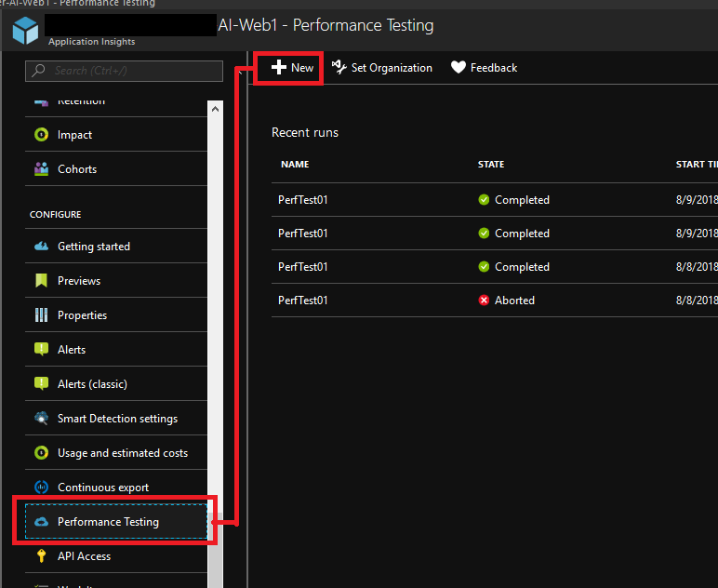Click the green check icon in second run
Screen dimensions: 718x588
[x=484, y=234]
